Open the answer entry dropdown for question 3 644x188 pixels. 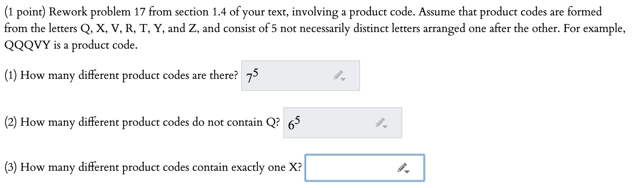point(407,171)
